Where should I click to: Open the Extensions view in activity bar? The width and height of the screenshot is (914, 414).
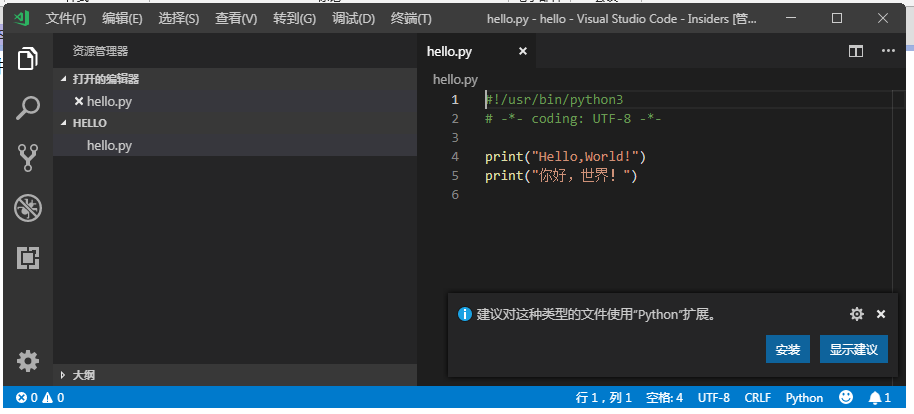[x=28, y=257]
